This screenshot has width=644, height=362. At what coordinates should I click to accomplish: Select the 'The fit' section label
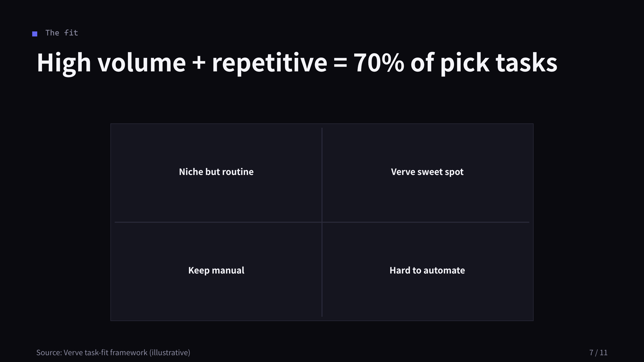click(x=62, y=33)
